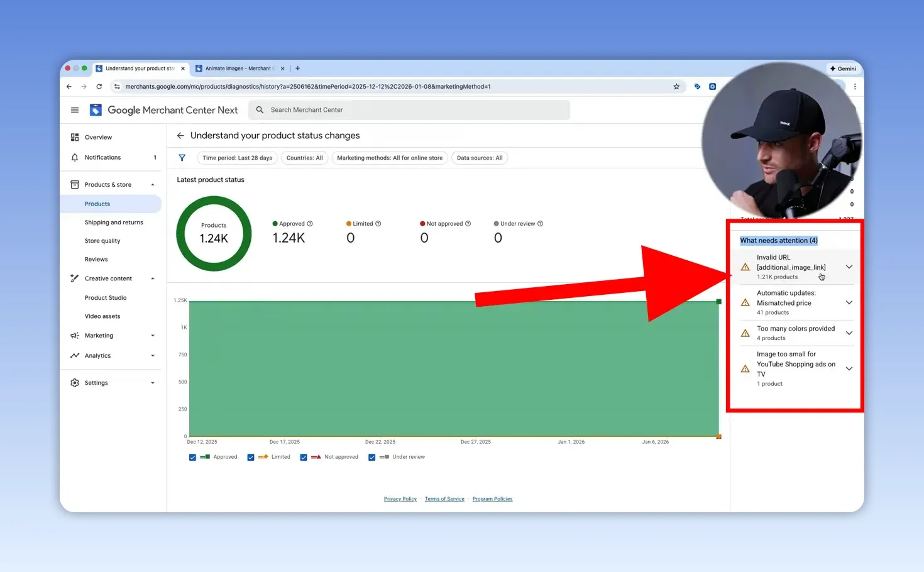Expand the Analytics section arrow

click(153, 356)
